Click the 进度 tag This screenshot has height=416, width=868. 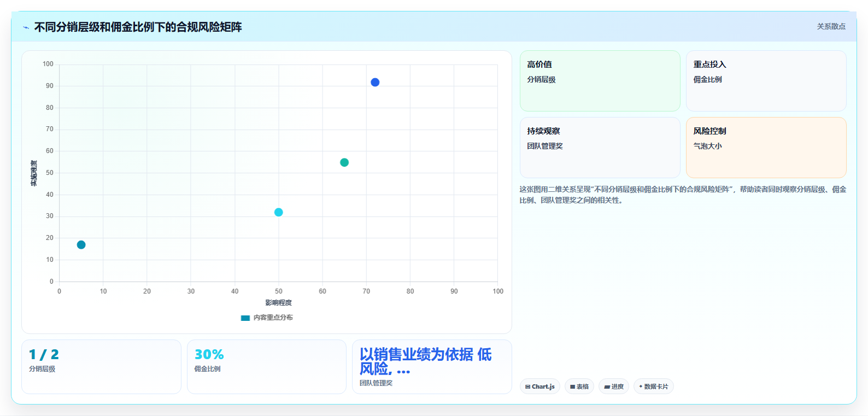click(x=614, y=386)
